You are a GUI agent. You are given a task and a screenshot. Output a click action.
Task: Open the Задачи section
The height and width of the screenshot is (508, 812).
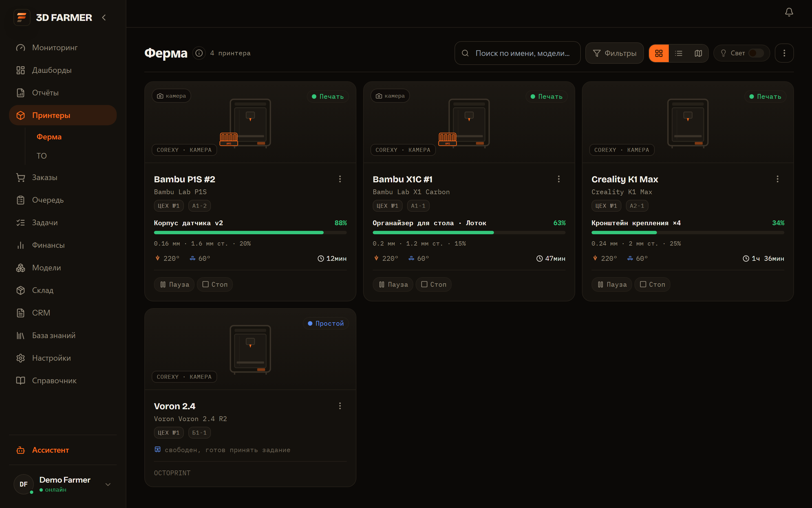tap(63, 222)
